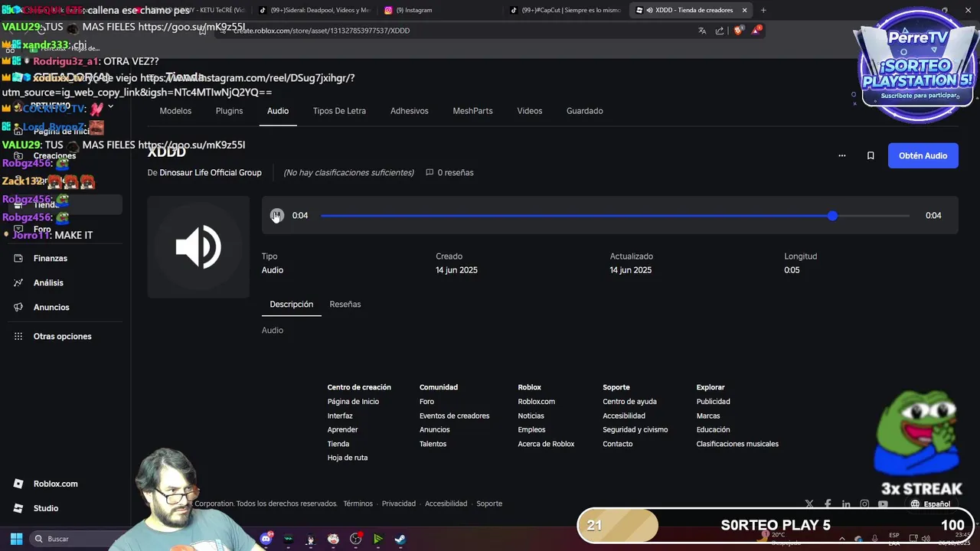Open Roblox.com from the sidebar
The width and height of the screenshot is (980, 551).
(x=55, y=484)
